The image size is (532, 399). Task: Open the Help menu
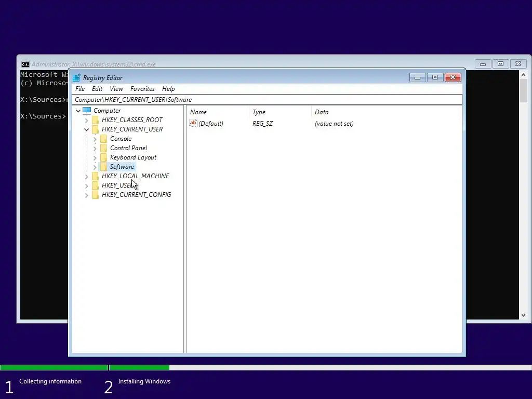click(168, 88)
